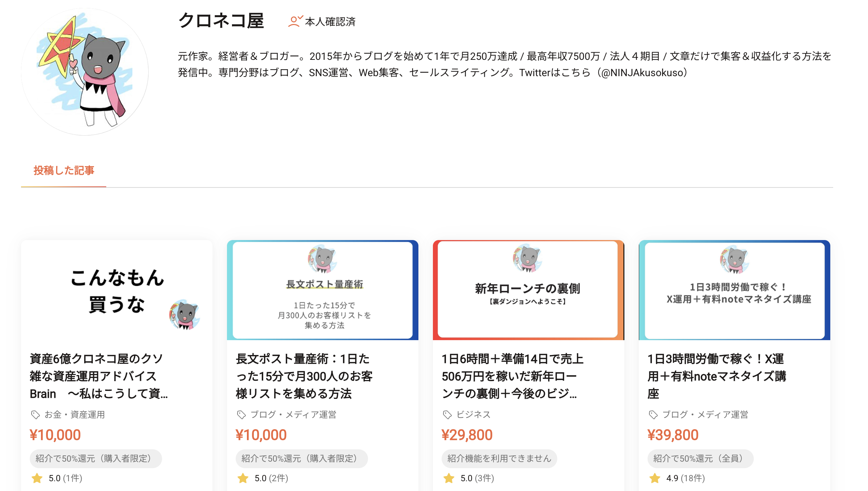Click tag icon beside ビジネス category
The width and height of the screenshot is (868, 491).
click(447, 414)
